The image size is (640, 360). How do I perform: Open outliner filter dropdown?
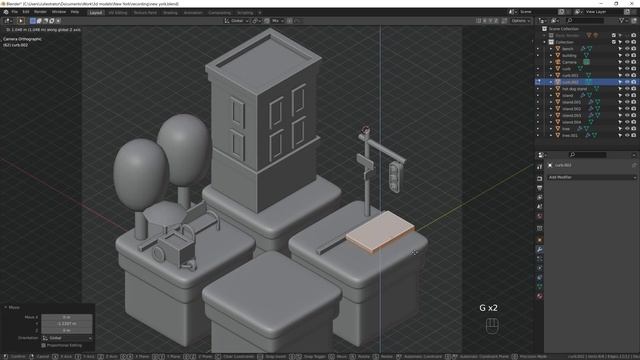point(623,20)
